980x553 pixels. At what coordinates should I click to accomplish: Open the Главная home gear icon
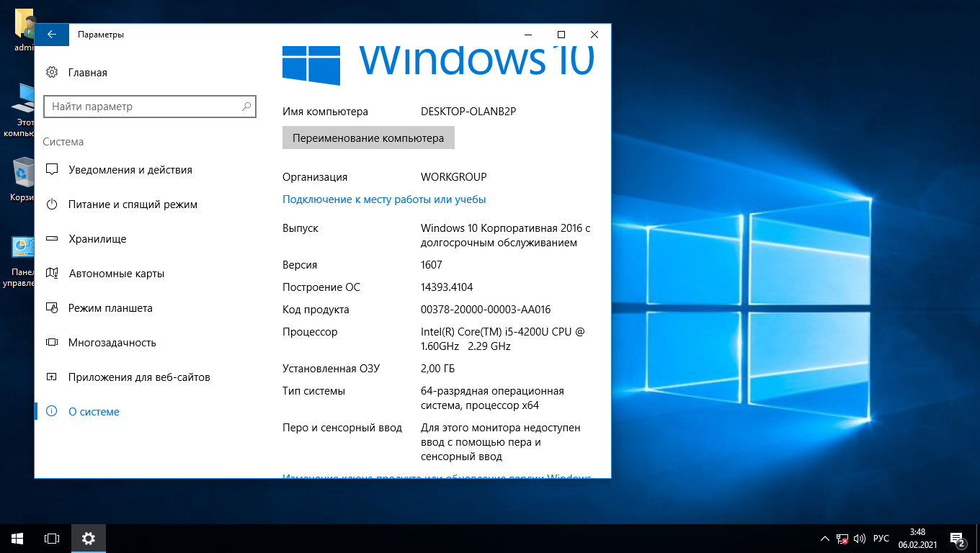(52, 72)
